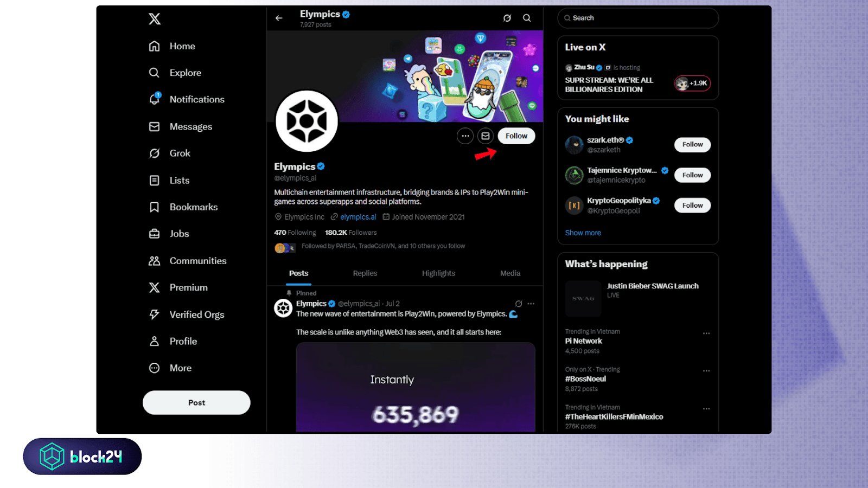Open Notifications
Image resolution: width=868 pixels, height=488 pixels.
tap(186, 99)
